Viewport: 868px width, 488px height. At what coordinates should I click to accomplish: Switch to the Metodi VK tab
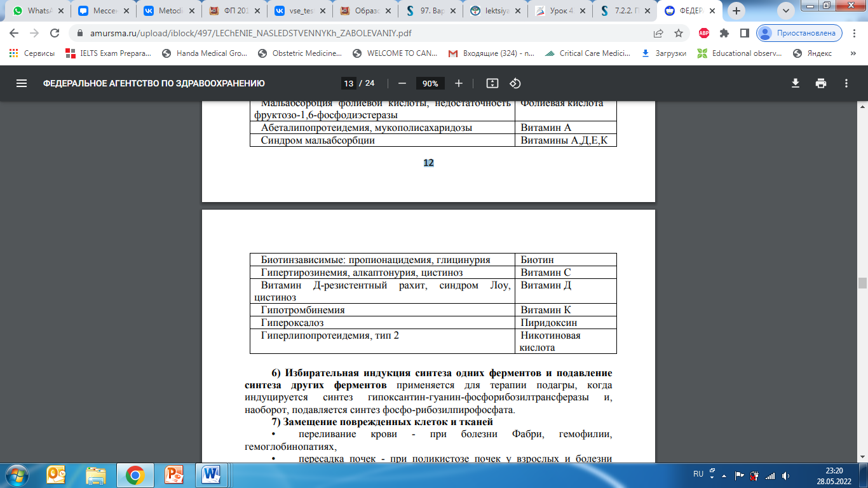[167, 11]
